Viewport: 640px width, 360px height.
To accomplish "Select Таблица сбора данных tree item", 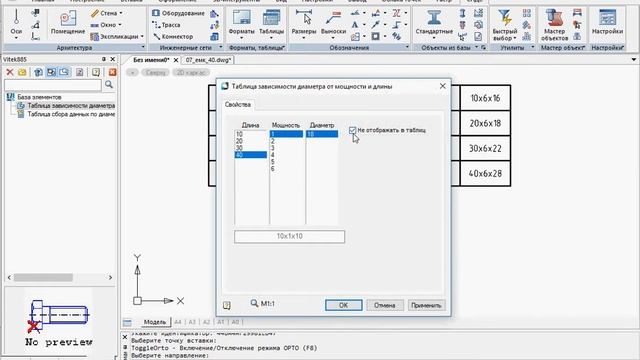I will (x=71, y=114).
